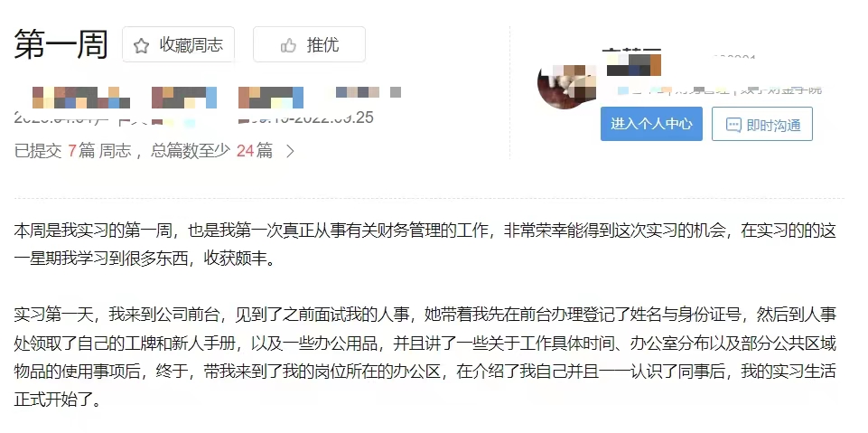Click the 财务管理 major line under the username
868x433 pixels.
(x=720, y=90)
